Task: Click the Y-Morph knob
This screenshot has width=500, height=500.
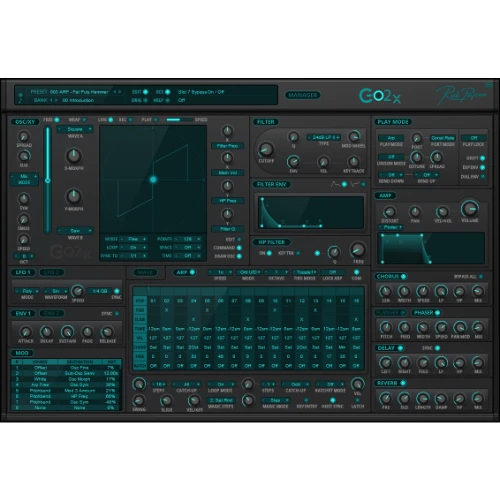Action: (74, 196)
